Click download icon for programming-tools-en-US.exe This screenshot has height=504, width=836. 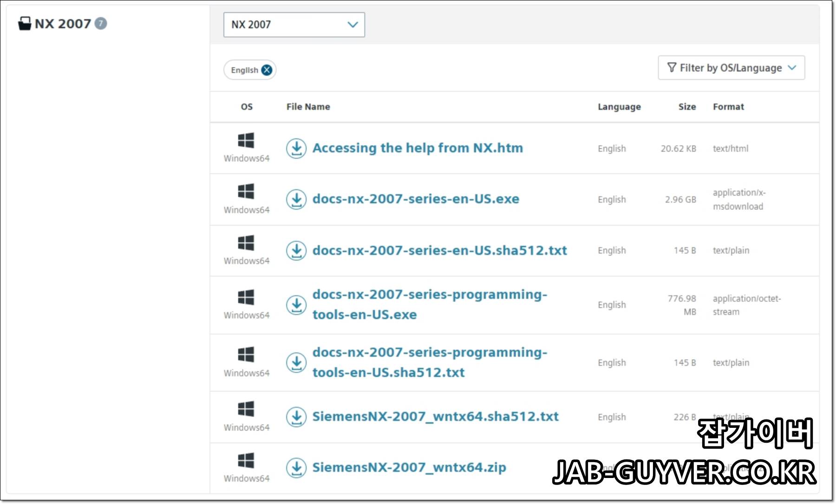296,305
